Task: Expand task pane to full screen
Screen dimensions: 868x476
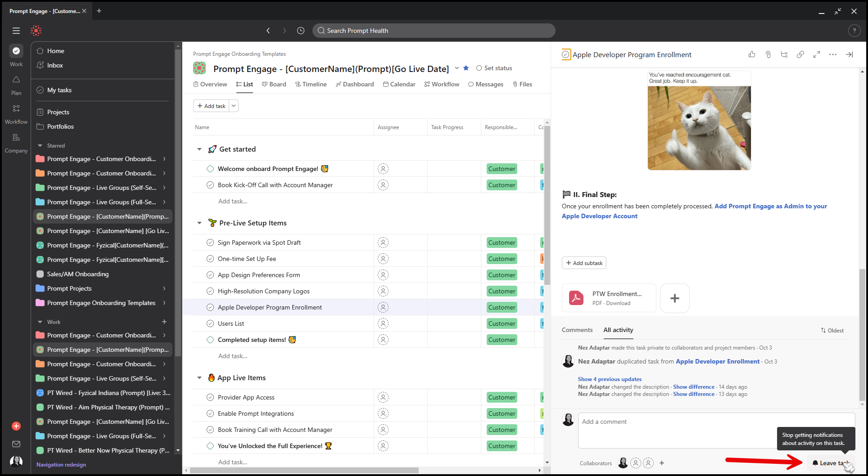Action: (x=817, y=54)
